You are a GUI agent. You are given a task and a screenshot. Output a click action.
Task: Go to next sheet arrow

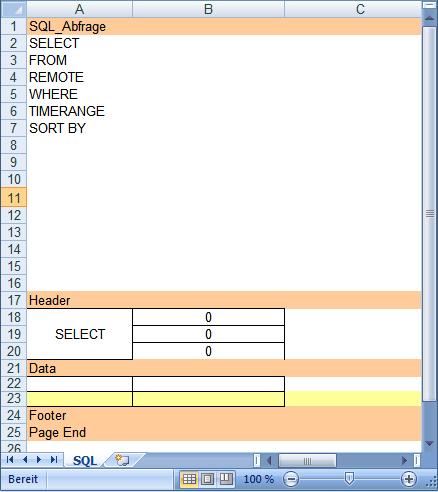(39, 460)
